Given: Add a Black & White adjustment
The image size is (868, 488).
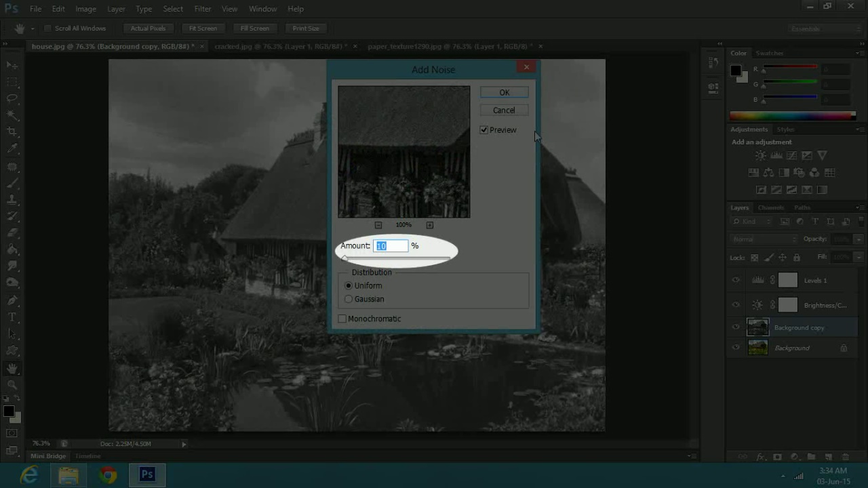Looking at the screenshot, I should pyautogui.click(x=784, y=173).
